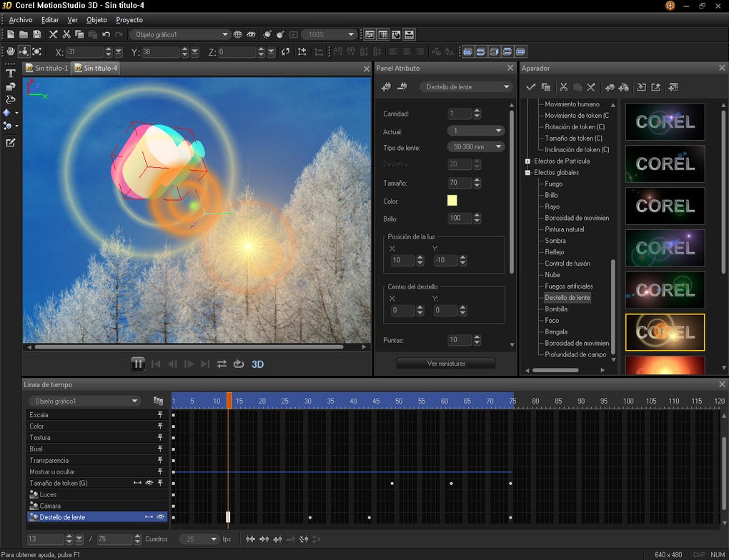Toggle eye visibility for Tamaño de token track
This screenshot has height=560, width=729.
pyautogui.click(x=149, y=483)
